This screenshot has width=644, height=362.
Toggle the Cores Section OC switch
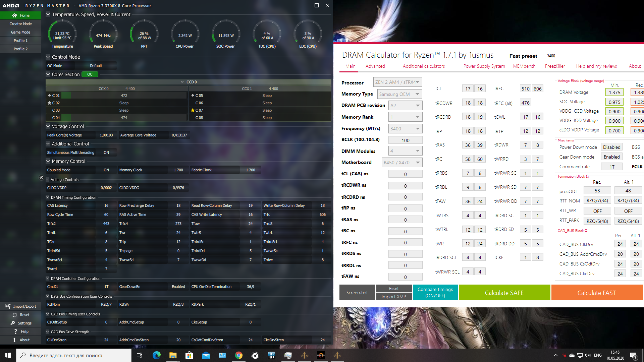point(90,74)
